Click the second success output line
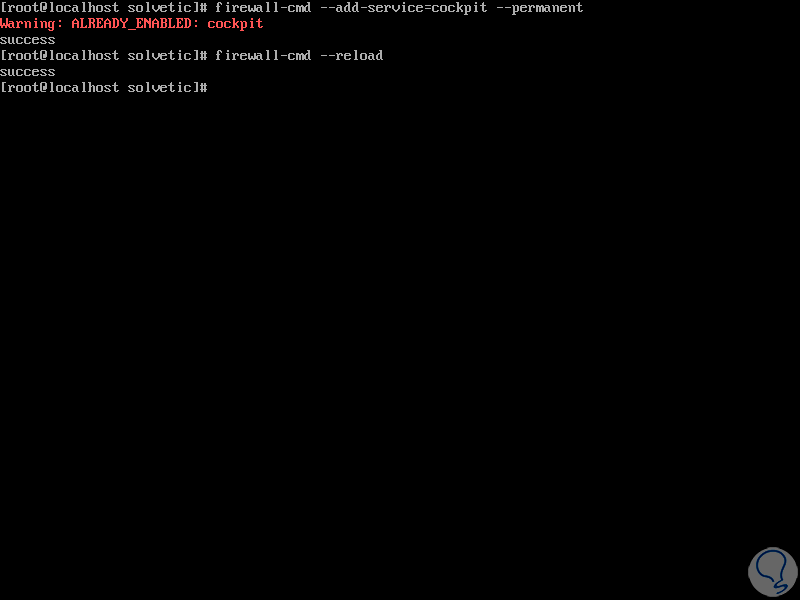Screen dimensions: 800x600 (x=28, y=72)
